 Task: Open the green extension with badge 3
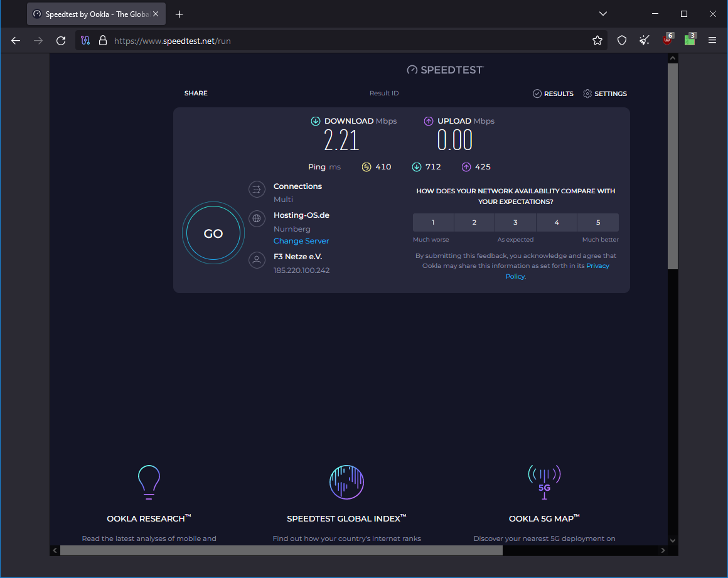(x=690, y=40)
